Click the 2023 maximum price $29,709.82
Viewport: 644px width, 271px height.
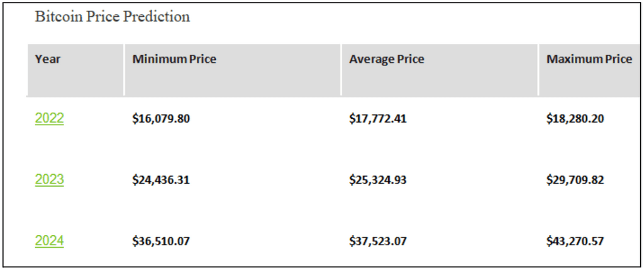coord(575,180)
